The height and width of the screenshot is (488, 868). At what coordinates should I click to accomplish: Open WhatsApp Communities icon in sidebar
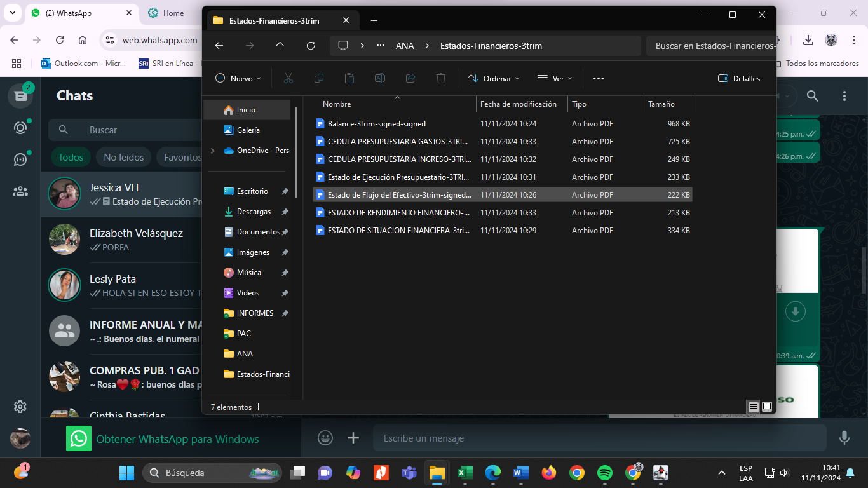pyautogui.click(x=20, y=191)
